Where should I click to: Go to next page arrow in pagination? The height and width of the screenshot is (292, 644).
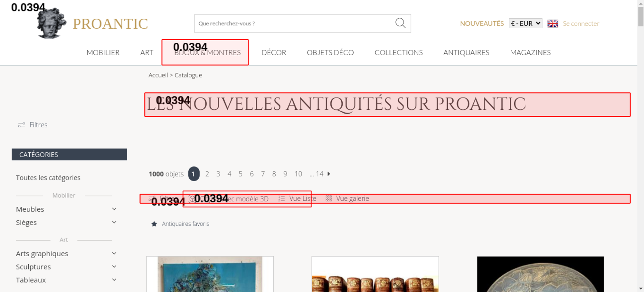[329, 174]
